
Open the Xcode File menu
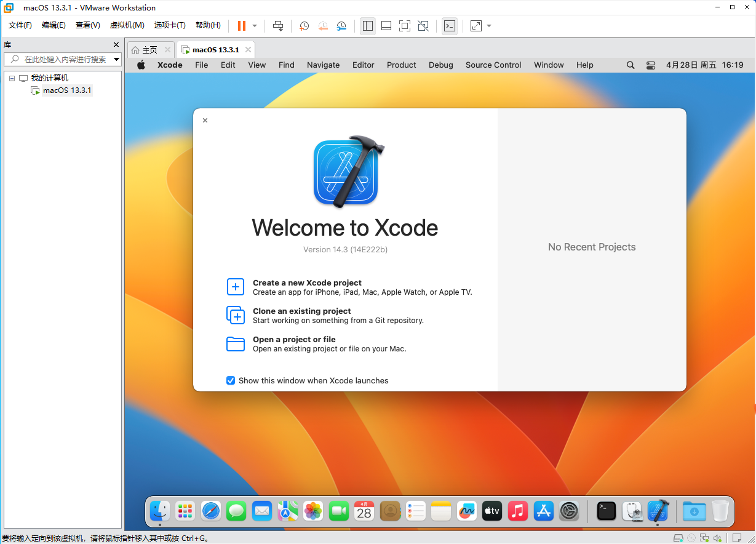click(x=201, y=65)
